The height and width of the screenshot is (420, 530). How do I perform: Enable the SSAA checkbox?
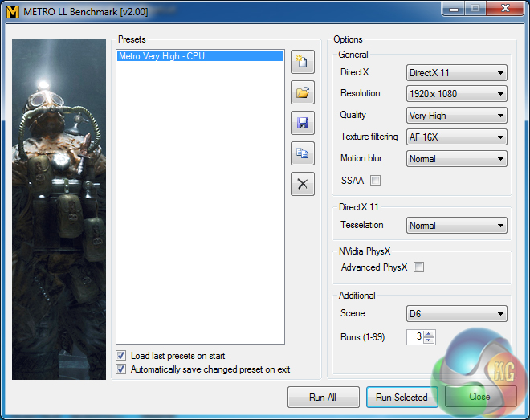point(376,181)
